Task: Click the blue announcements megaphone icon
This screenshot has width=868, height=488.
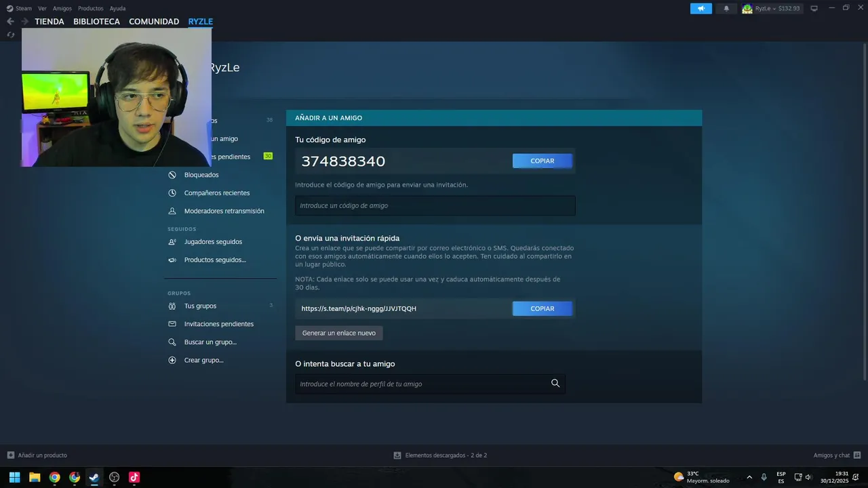Action: tap(701, 8)
